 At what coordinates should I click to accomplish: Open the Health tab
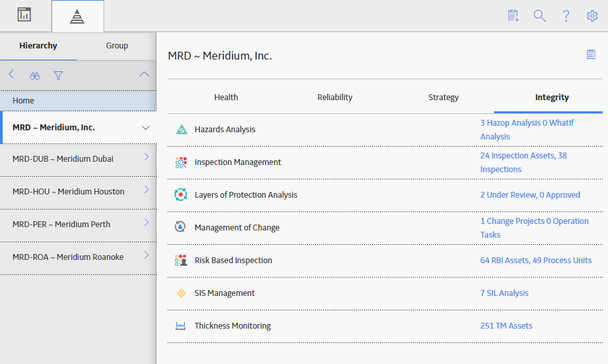coord(226,98)
